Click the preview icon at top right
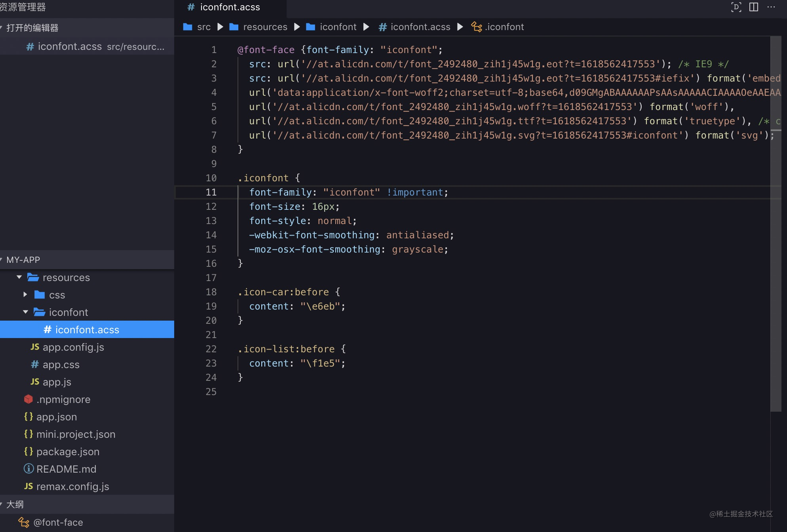Image resolution: width=787 pixels, height=532 pixels. coord(736,7)
